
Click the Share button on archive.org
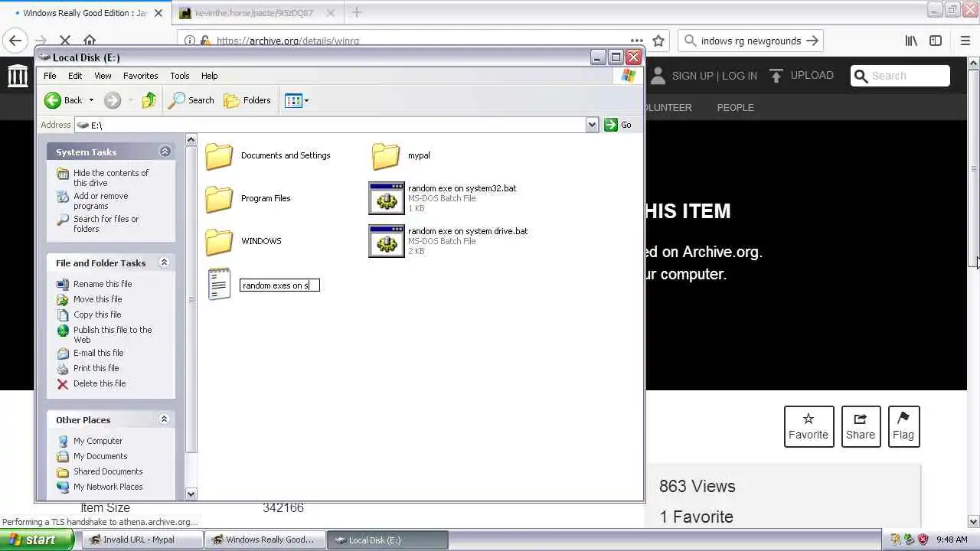[861, 426]
